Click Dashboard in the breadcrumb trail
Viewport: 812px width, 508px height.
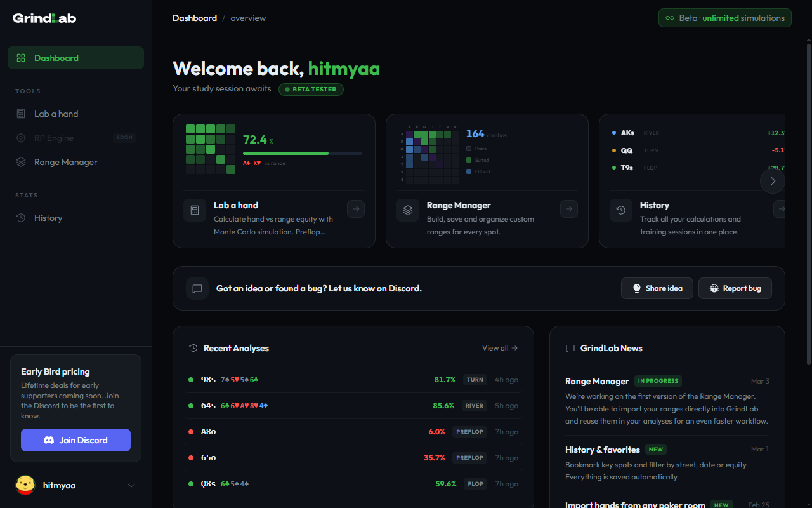195,18
